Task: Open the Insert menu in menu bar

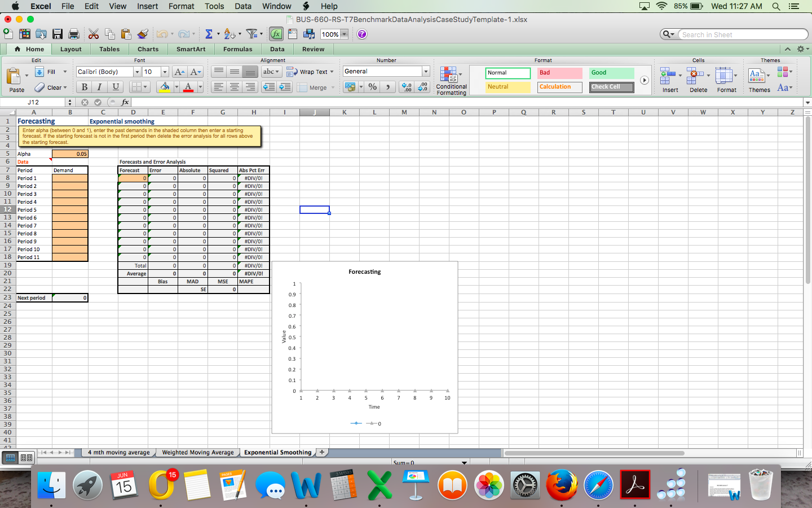Action: click(x=147, y=6)
